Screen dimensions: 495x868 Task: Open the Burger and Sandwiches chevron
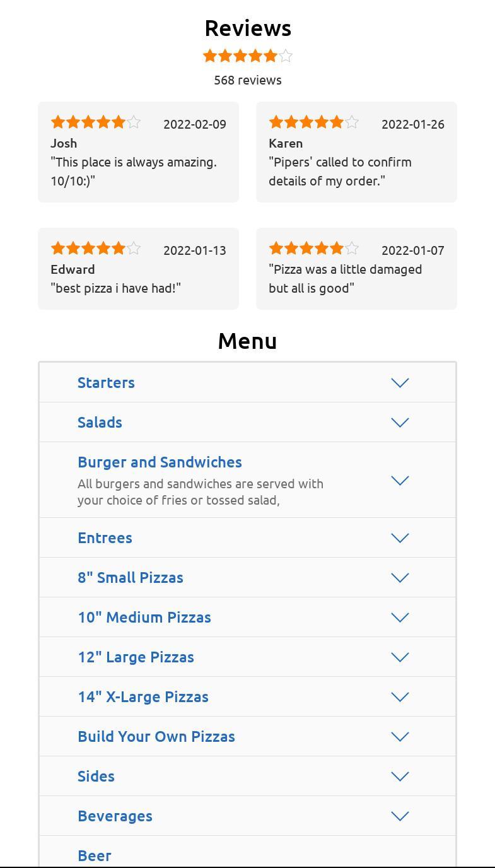400,481
